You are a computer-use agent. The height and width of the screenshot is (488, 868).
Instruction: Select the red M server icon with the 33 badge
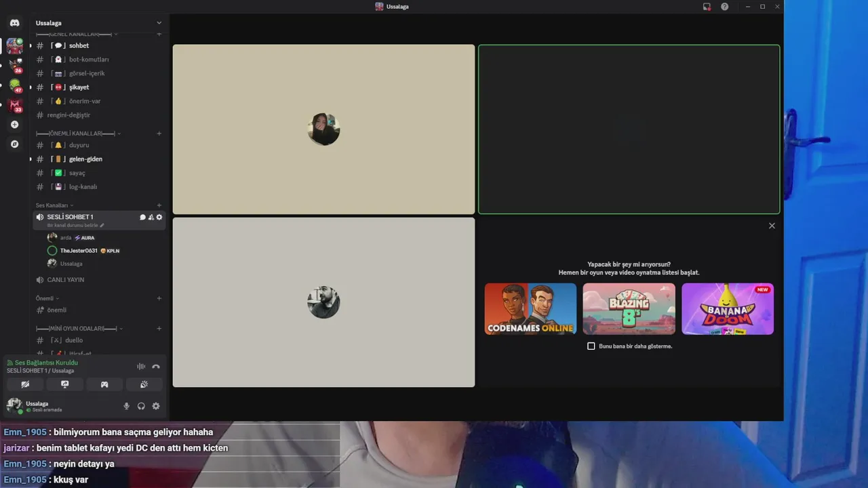[15, 105]
